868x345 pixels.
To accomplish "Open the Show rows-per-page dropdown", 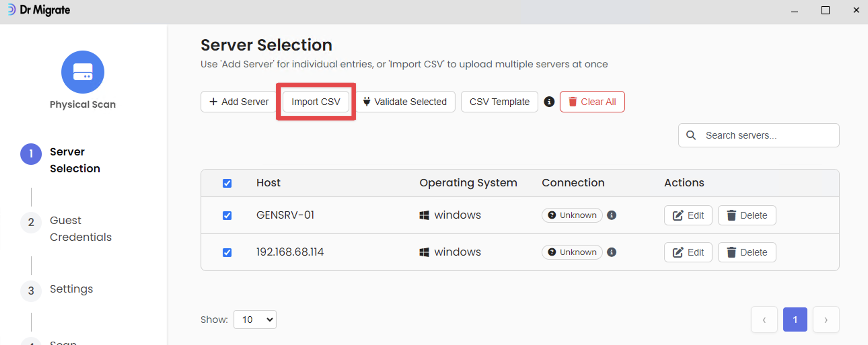I will (255, 319).
